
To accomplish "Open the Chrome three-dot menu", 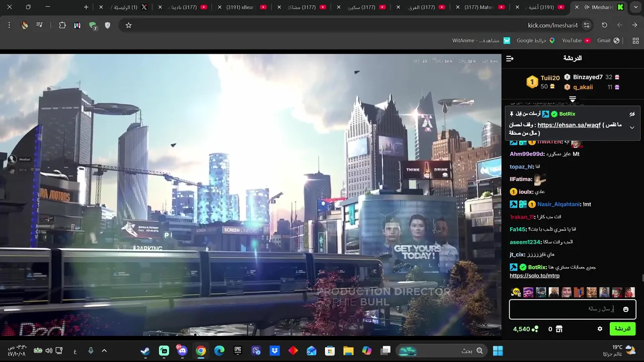I will click(x=9, y=25).
